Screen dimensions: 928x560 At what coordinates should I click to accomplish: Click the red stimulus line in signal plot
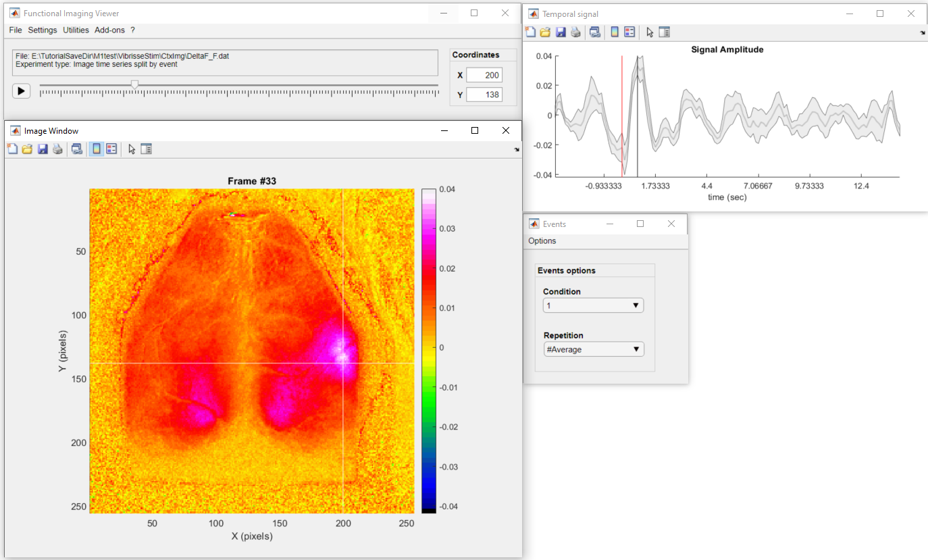coord(622,115)
